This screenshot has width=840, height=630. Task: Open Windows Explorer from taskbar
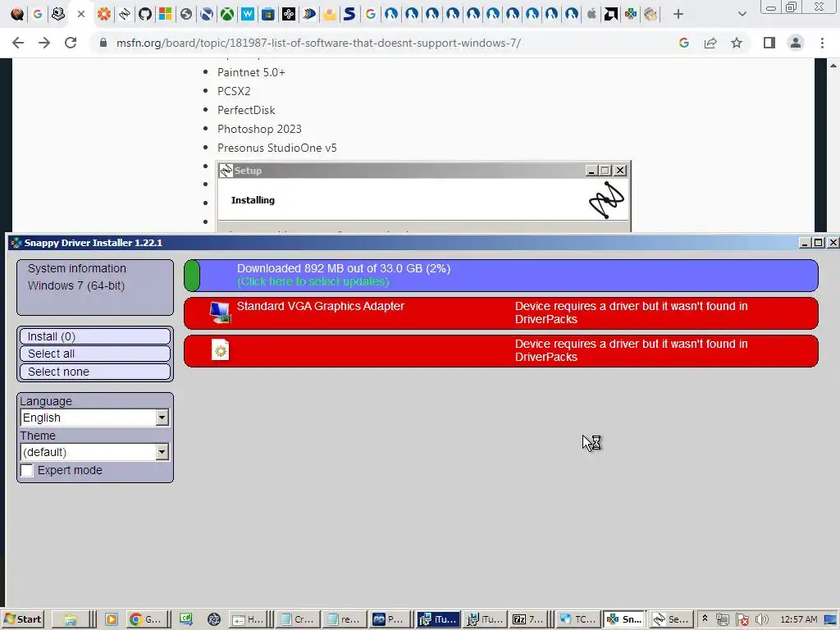point(71,619)
